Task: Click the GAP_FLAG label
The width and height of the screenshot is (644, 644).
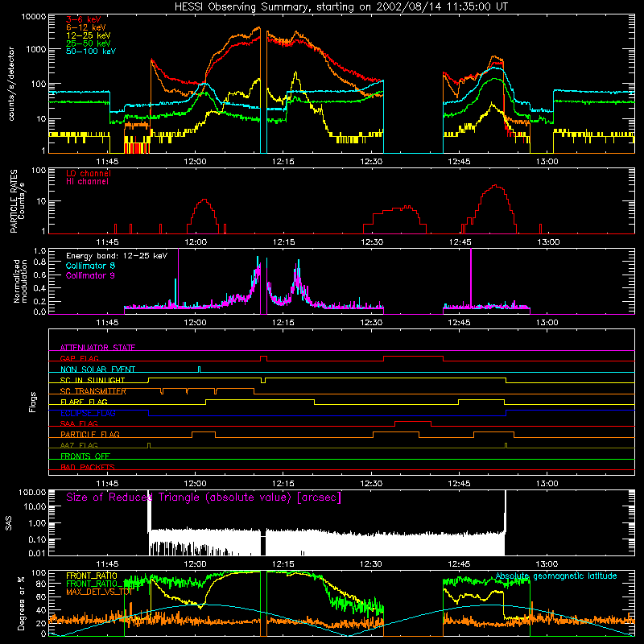Action: [79, 358]
